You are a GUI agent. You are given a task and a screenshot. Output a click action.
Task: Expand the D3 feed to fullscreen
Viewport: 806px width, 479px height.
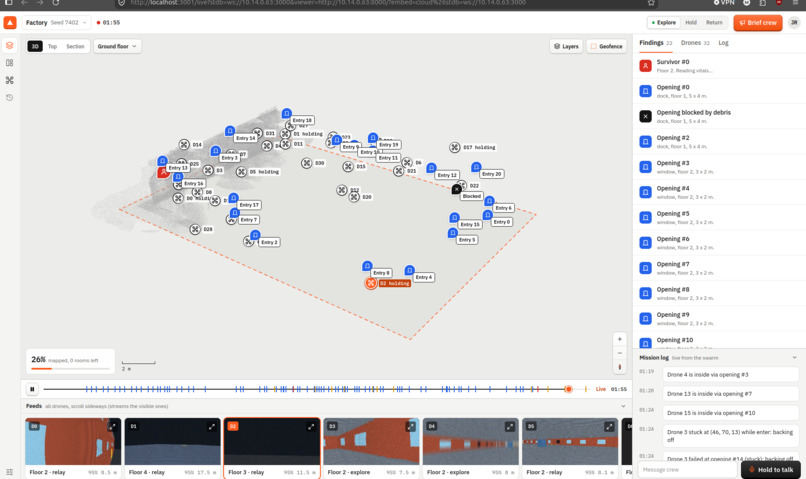click(410, 427)
